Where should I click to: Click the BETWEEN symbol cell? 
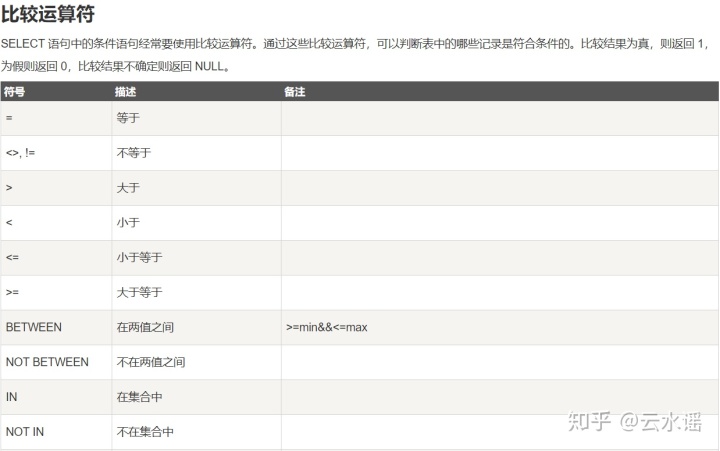pos(56,327)
